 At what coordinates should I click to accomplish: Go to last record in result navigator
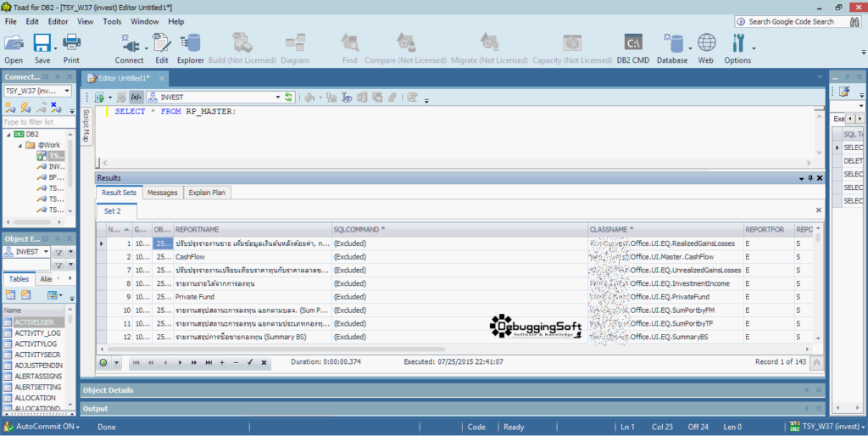click(x=209, y=363)
